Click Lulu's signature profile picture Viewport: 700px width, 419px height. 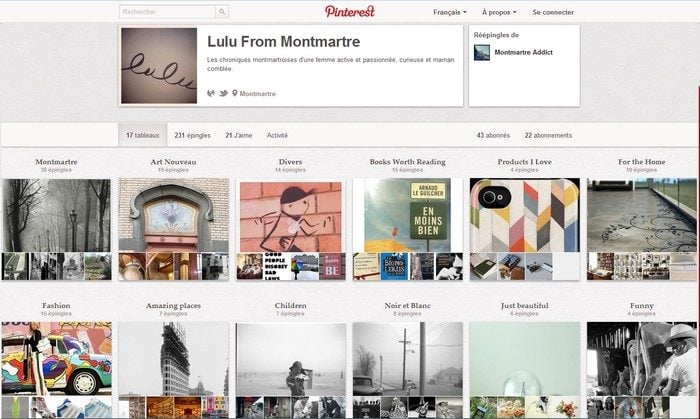pyautogui.click(x=159, y=66)
